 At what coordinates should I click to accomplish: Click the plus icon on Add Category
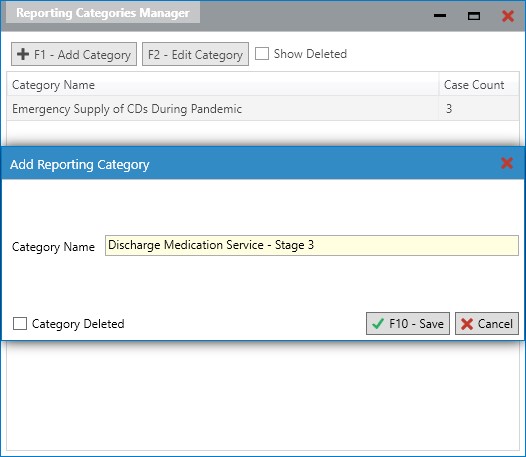tap(23, 54)
